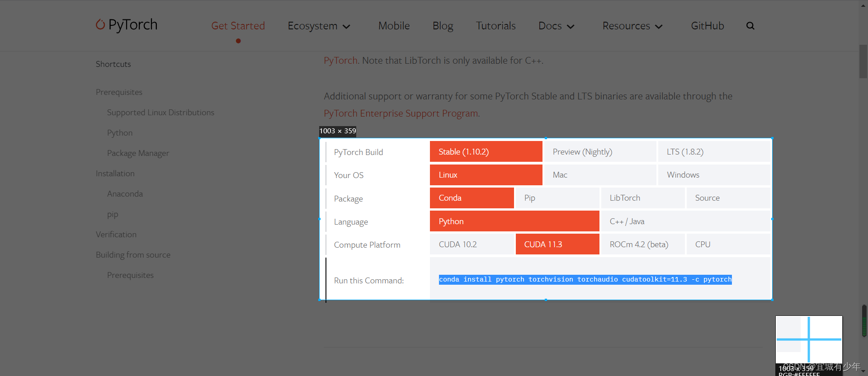Jump to Package Manager section
868x376 pixels.
coord(138,153)
